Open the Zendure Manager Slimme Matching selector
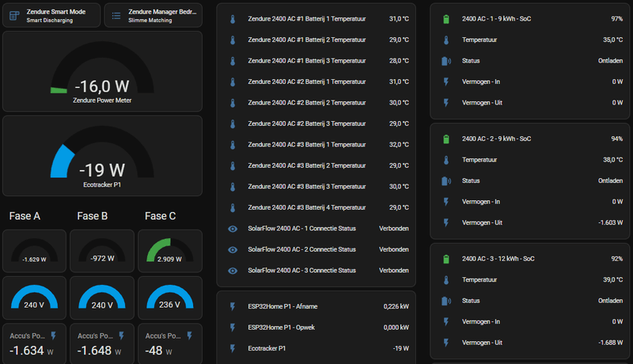 pyautogui.click(x=154, y=16)
